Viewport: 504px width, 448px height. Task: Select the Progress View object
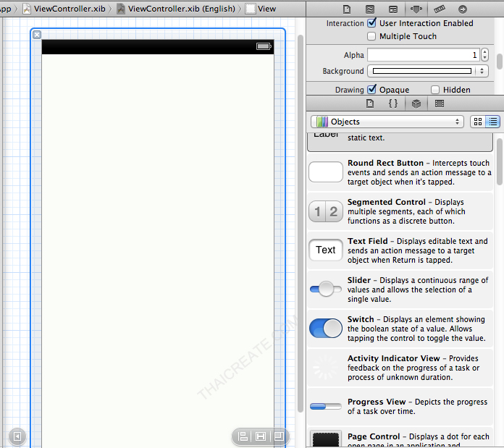pyautogui.click(x=400, y=407)
